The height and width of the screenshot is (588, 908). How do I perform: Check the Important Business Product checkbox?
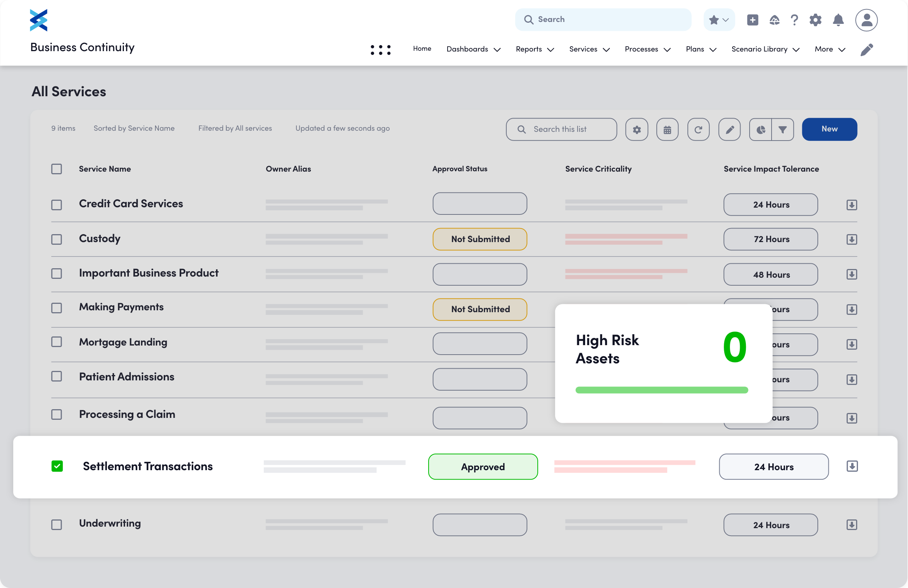(x=56, y=274)
